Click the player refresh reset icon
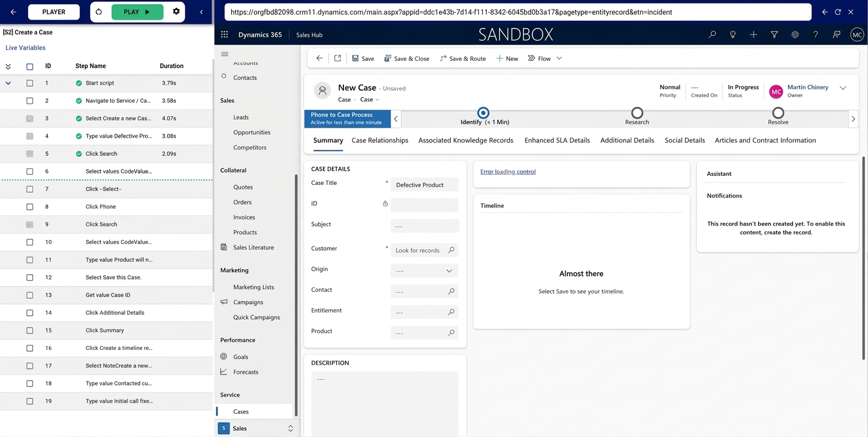The width and height of the screenshot is (868, 437). pyautogui.click(x=99, y=11)
